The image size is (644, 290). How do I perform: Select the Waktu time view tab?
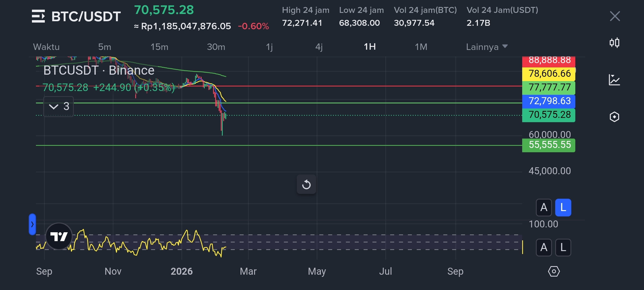[46, 47]
